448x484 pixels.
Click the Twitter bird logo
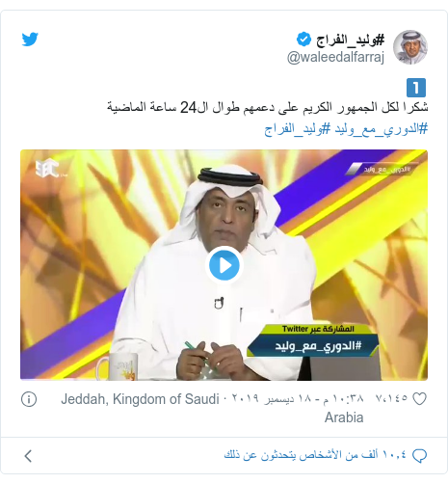[30, 40]
